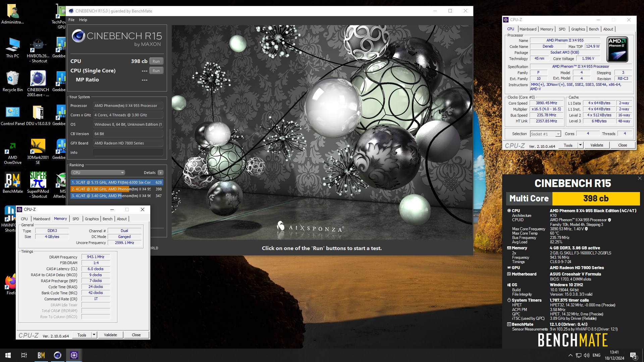Switch to SPD tab in top CPU-Z

coord(562,29)
